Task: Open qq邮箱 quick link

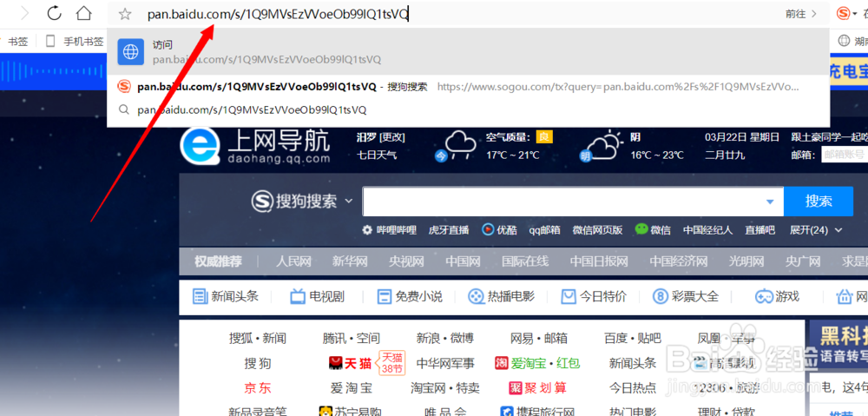Action: click(544, 230)
